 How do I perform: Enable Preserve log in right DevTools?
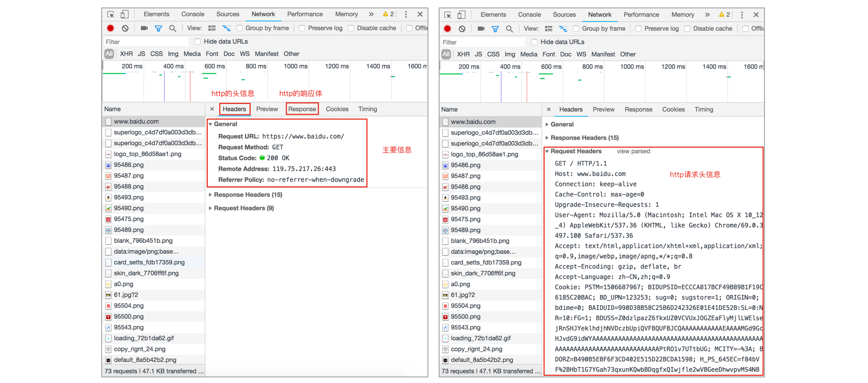639,29
